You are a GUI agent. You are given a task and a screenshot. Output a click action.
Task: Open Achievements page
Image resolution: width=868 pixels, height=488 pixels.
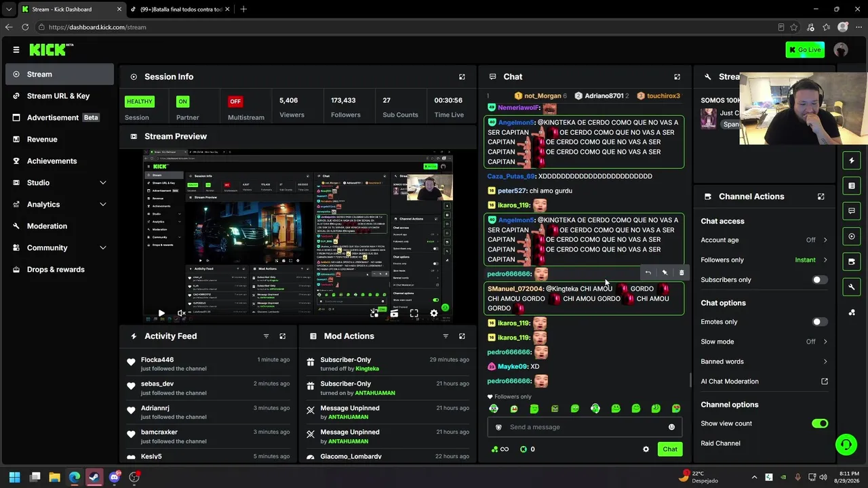pyautogui.click(x=60, y=161)
